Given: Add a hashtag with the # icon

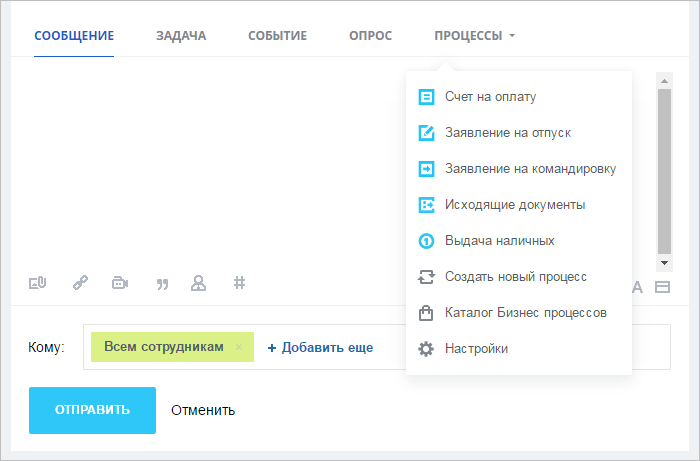Looking at the screenshot, I should pyautogui.click(x=239, y=282).
